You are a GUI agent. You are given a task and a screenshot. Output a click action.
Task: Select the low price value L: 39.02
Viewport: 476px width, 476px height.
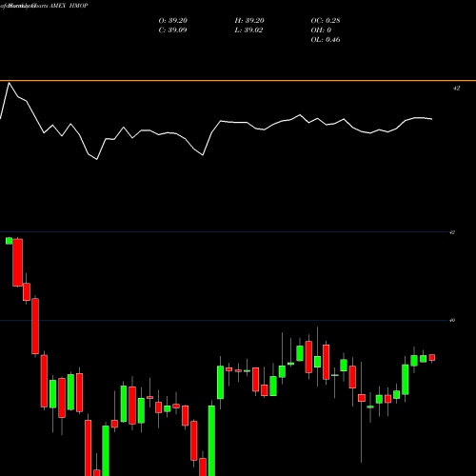pos(248,30)
